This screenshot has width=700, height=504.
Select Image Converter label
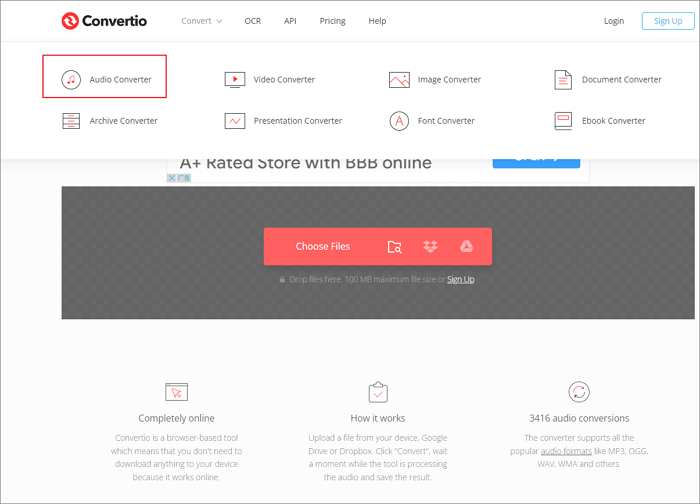(450, 79)
